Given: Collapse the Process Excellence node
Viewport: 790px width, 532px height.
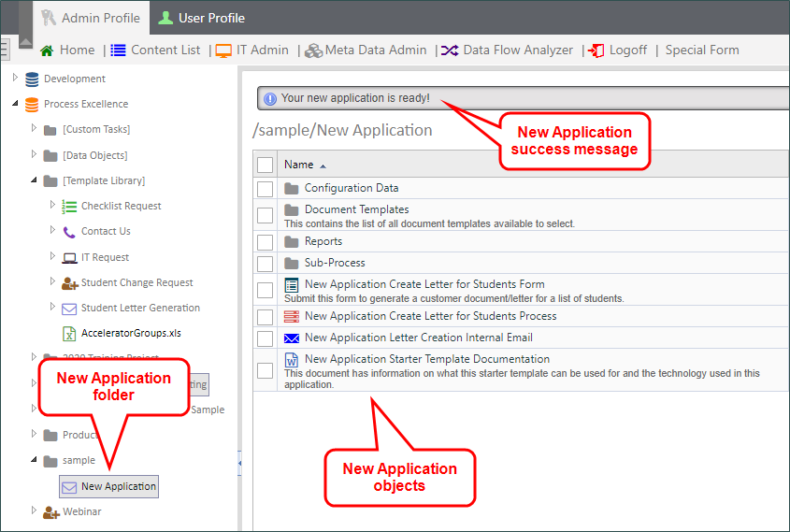Looking at the screenshot, I should (x=15, y=104).
